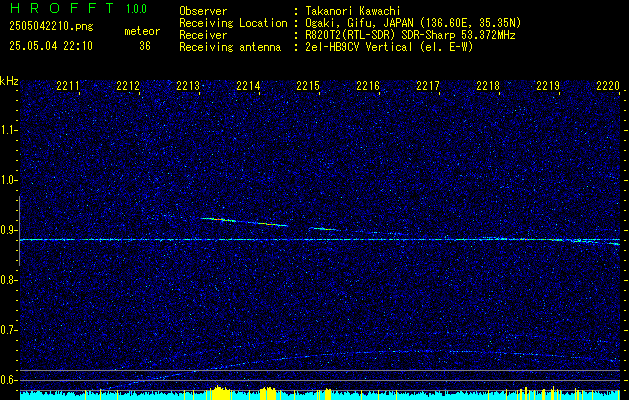
Task: Select the meteor count value 36
Action: 145,46
